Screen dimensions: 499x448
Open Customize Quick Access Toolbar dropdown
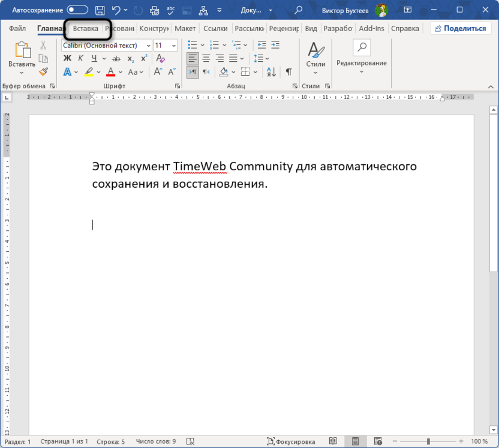tap(220, 10)
